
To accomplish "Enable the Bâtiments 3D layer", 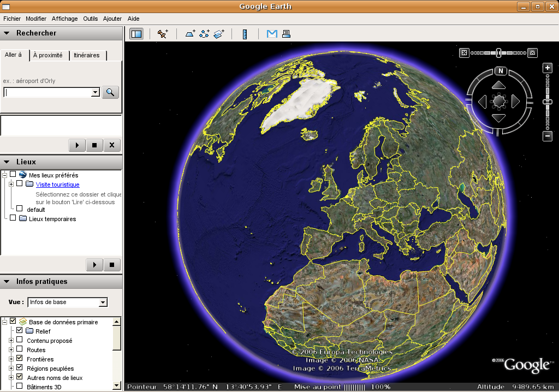I will (x=20, y=386).
